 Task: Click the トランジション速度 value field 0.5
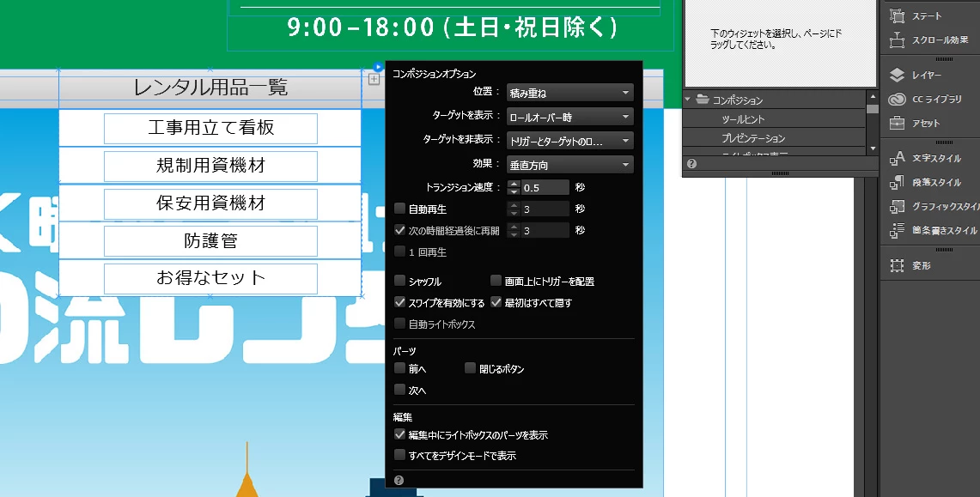545,187
